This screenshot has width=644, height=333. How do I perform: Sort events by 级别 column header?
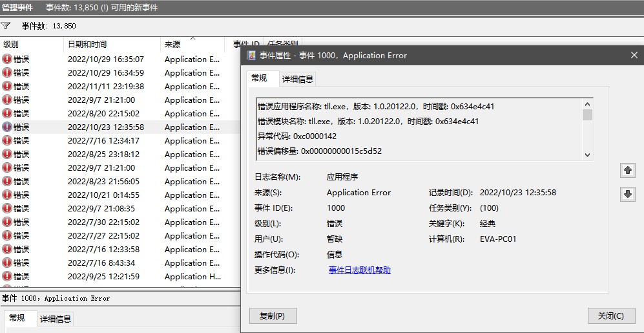[11, 45]
